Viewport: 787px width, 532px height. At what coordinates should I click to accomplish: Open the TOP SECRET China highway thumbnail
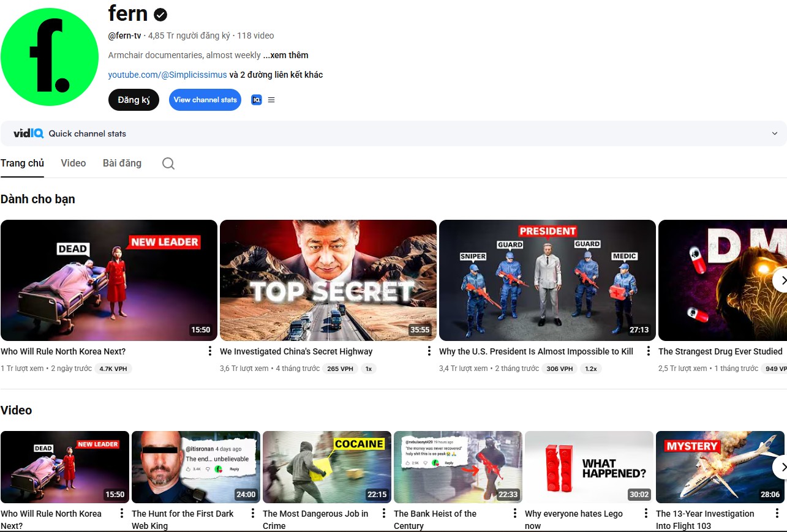pyautogui.click(x=328, y=280)
